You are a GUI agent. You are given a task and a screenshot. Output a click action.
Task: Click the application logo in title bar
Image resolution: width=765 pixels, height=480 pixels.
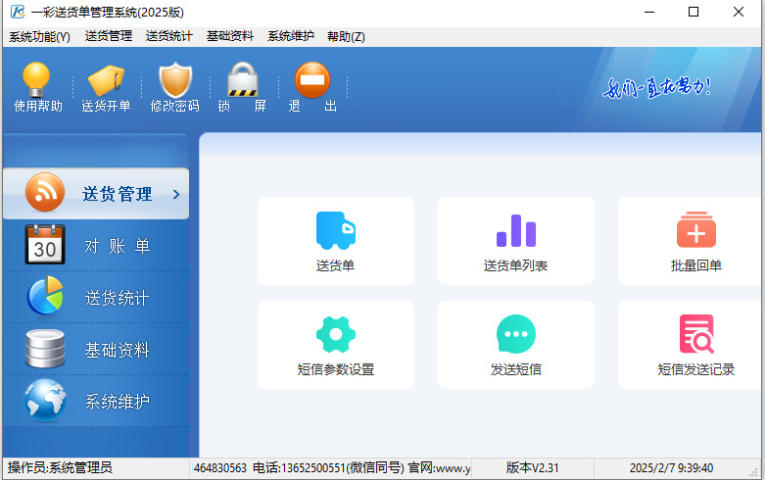click(x=18, y=12)
